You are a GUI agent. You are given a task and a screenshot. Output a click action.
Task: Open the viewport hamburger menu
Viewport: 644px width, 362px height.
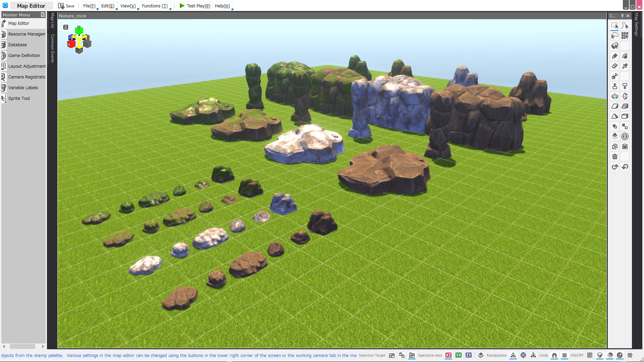(x=66, y=27)
